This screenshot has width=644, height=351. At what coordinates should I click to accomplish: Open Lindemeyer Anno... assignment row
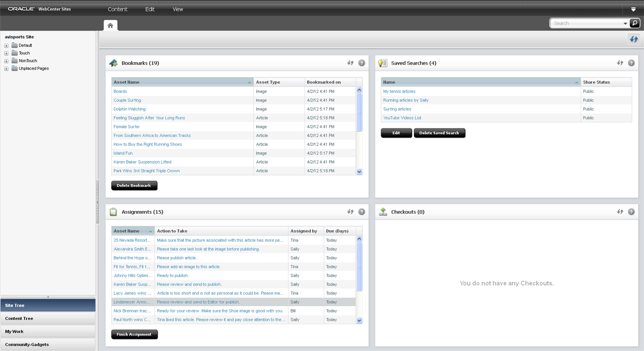[x=234, y=302]
